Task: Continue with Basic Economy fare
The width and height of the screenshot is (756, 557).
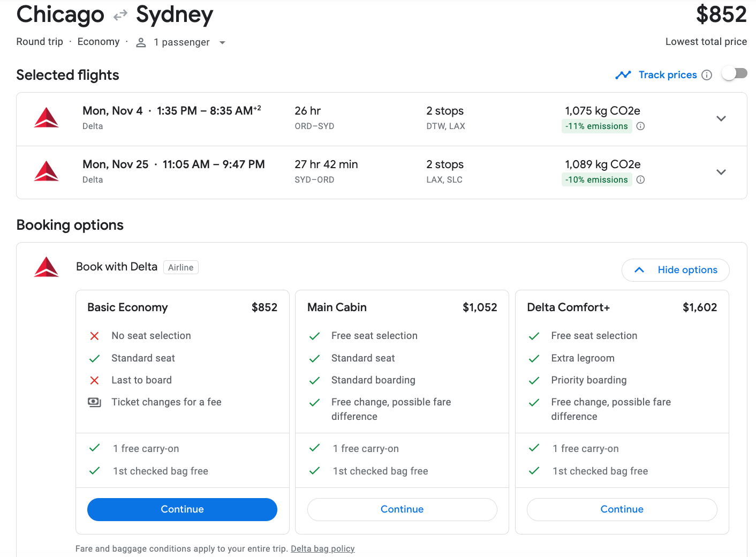Action: pyautogui.click(x=182, y=509)
